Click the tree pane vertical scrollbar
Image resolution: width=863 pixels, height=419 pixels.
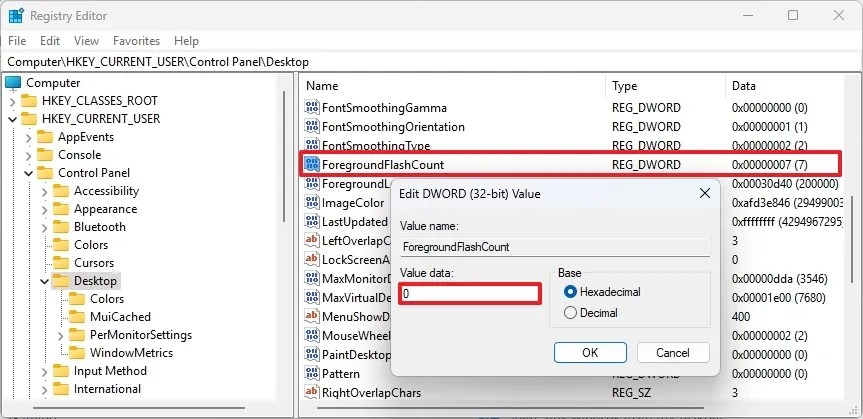click(x=285, y=157)
